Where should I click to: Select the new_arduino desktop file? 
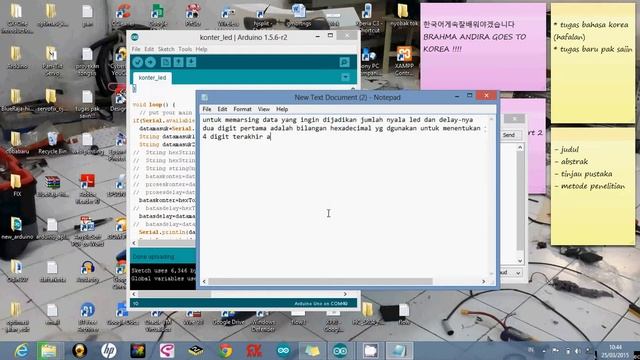[17, 229]
